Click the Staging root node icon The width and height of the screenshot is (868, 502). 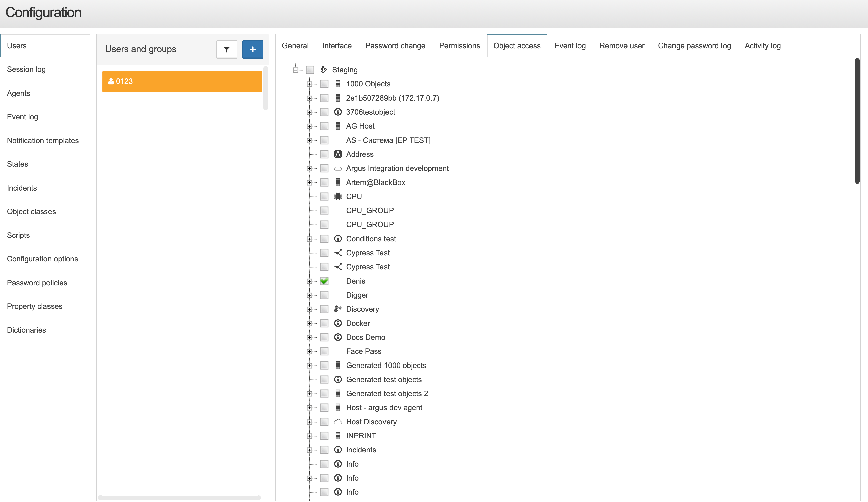(x=324, y=70)
